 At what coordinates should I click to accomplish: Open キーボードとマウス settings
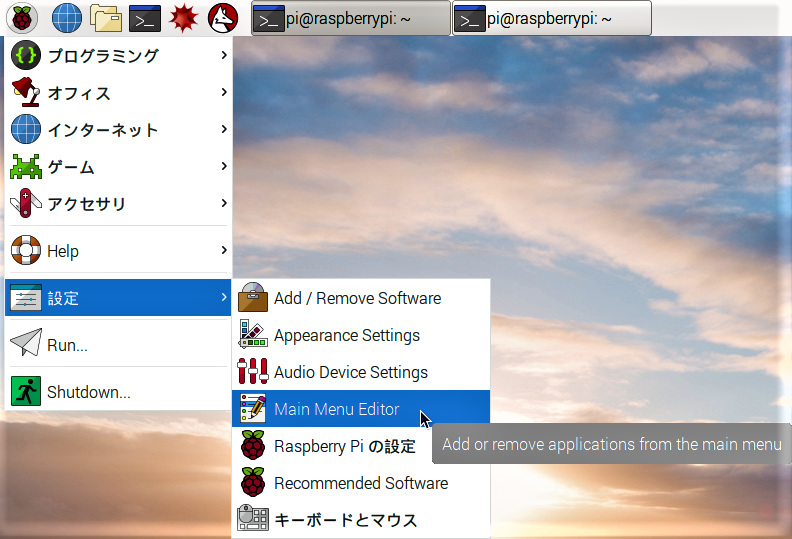pyautogui.click(x=361, y=519)
